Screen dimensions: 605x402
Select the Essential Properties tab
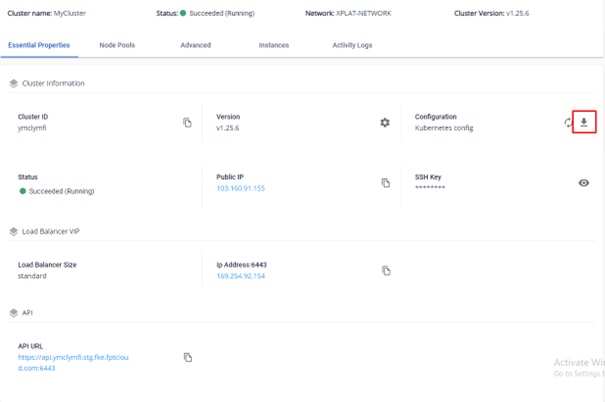tap(41, 45)
